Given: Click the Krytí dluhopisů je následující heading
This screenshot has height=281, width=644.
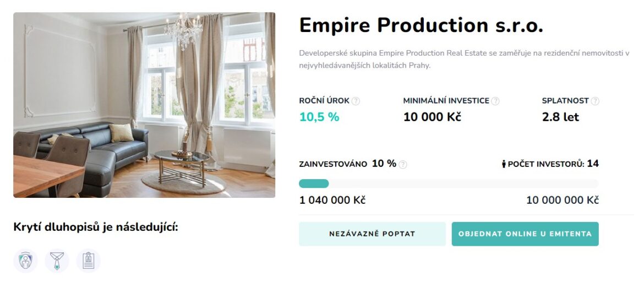Looking at the screenshot, I should [96, 227].
